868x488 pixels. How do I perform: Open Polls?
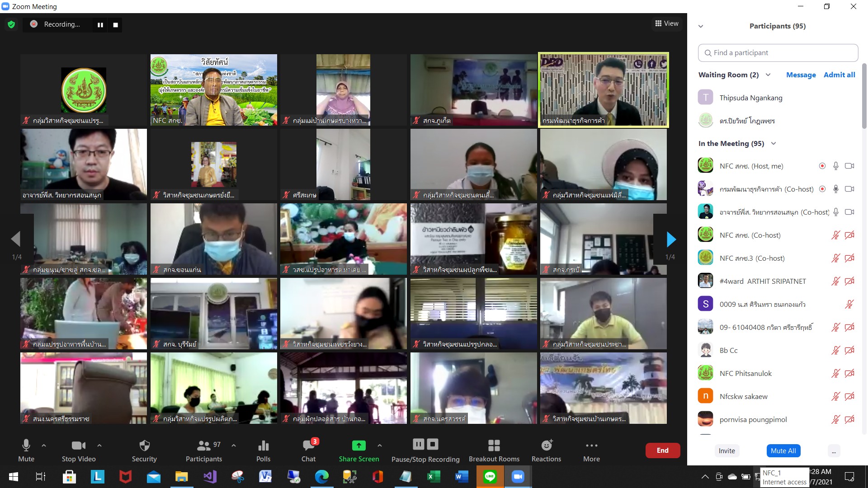pos(263,450)
